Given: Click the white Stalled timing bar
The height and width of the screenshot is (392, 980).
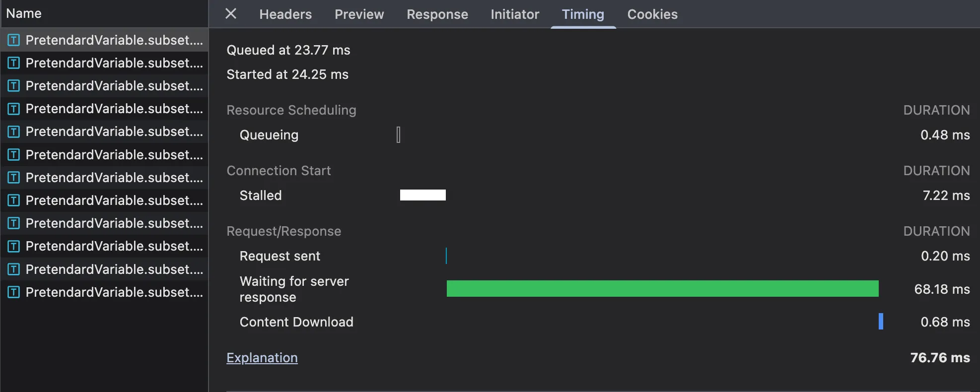Looking at the screenshot, I should (x=422, y=195).
